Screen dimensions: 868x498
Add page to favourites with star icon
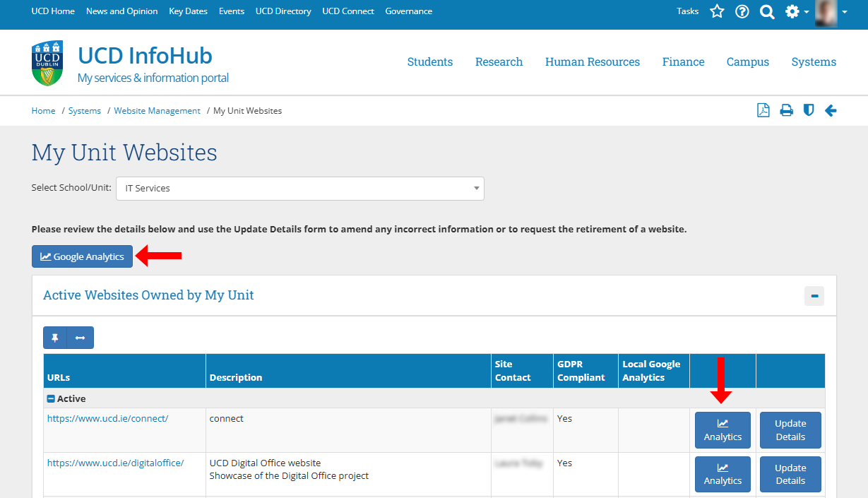pyautogui.click(x=717, y=11)
